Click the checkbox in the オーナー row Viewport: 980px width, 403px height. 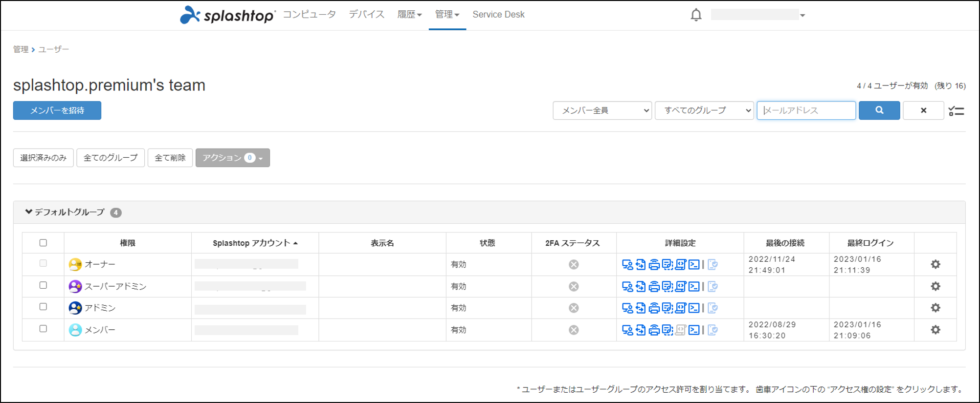[x=43, y=263]
